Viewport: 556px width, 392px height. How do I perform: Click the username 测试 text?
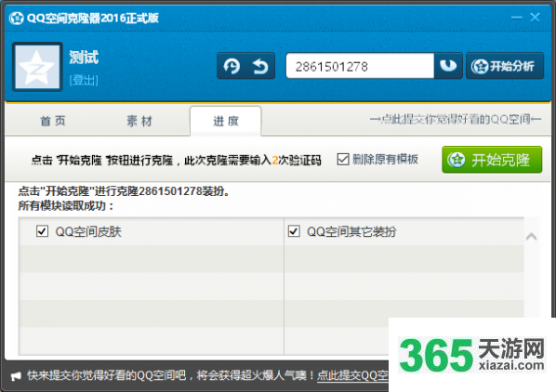click(x=84, y=58)
